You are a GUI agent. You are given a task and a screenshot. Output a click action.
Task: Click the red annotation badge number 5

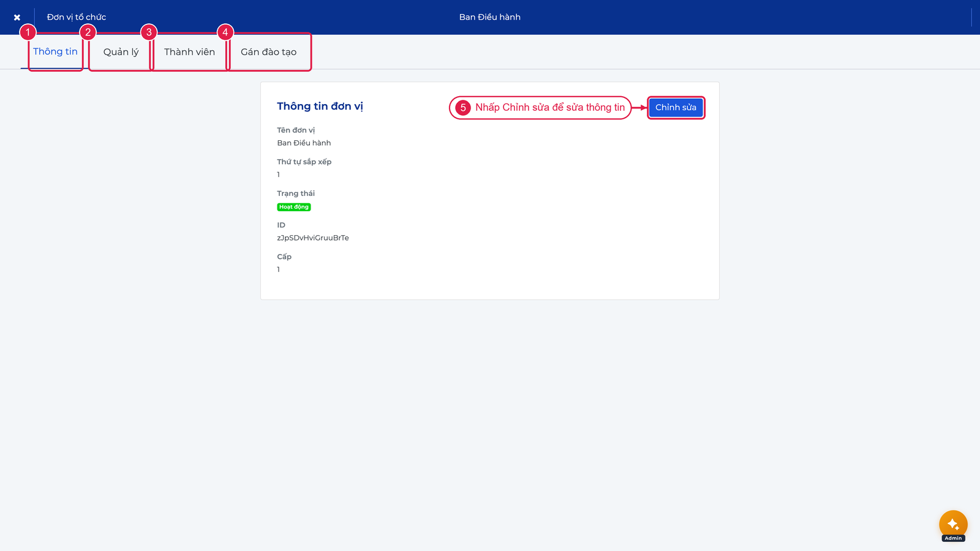(463, 108)
